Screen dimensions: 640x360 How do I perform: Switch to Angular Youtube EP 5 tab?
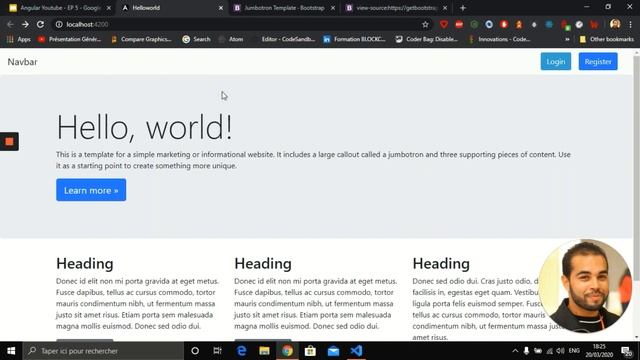coord(60,8)
